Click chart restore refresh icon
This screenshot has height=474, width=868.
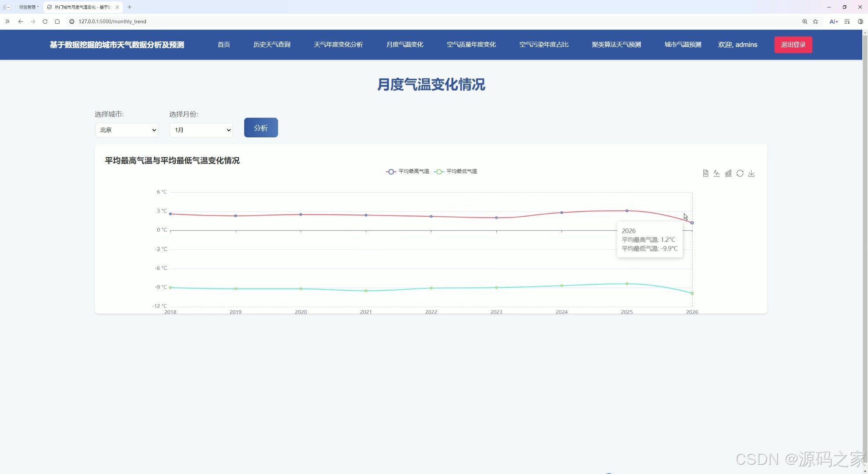(740, 173)
